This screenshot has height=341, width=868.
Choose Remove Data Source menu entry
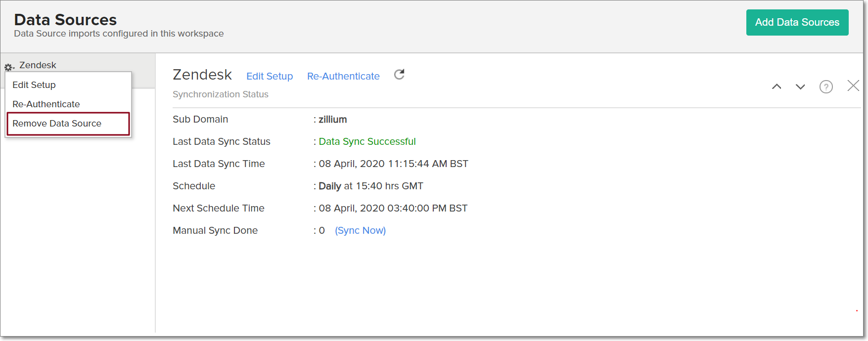(57, 124)
